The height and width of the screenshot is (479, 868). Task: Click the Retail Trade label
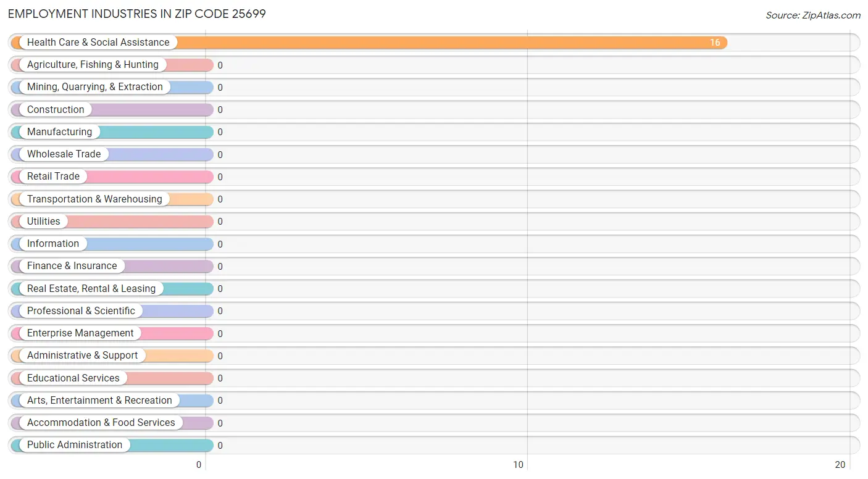53,176
